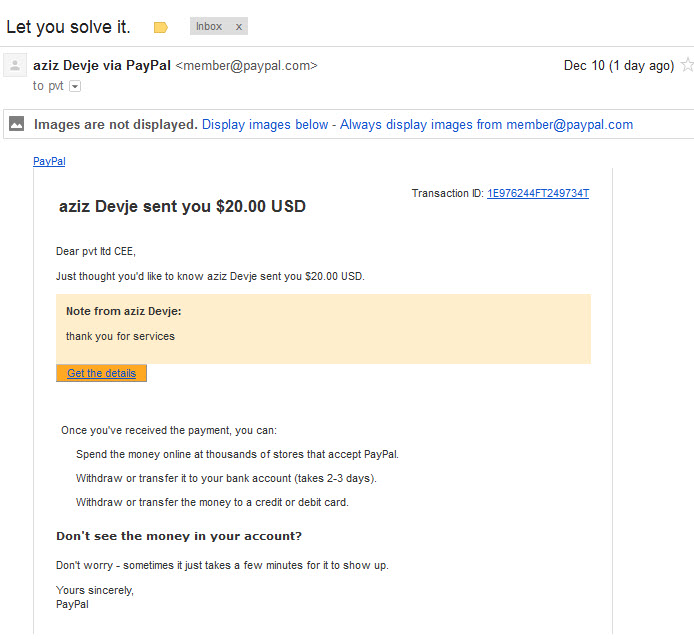Click the orange note from aziz Devje box
Screen dimensions: 694x639
coord(324,329)
